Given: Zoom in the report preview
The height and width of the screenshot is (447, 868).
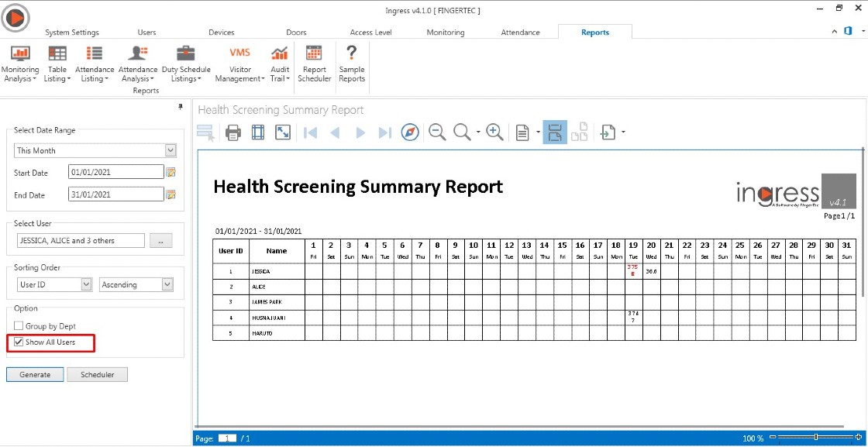Looking at the screenshot, I should 494,132.
